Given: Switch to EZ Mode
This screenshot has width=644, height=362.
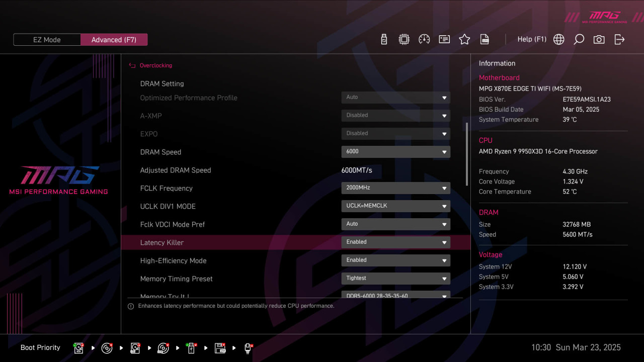Looking at the screenshot, I should tap(47, 40).
